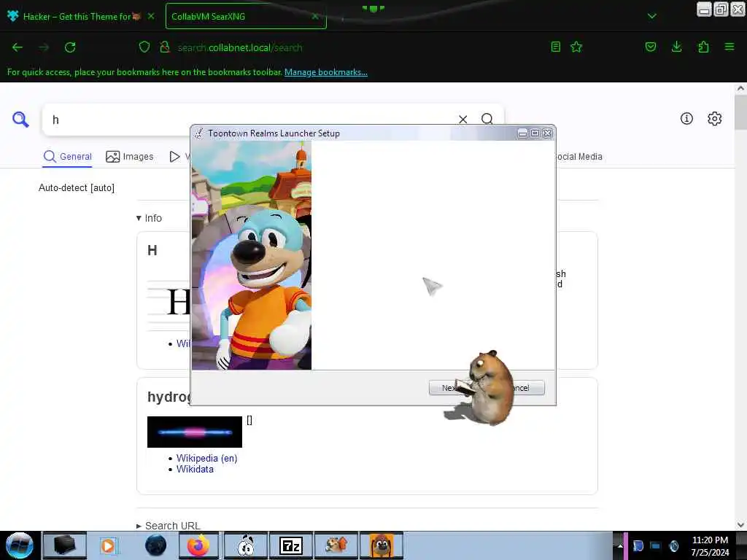Open the media player taskbar icon
This screenshot has height=560, width=747.
point(108,545)
